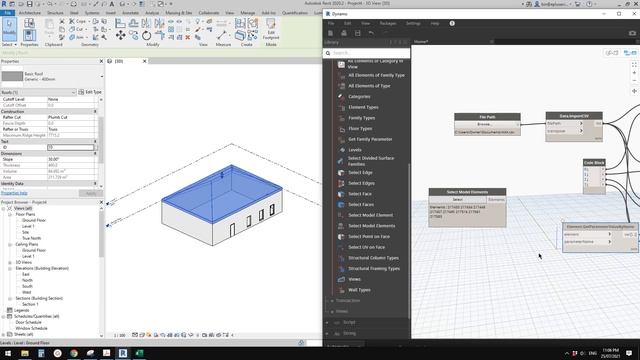Click Browse button on File Path node
Viewport: 640px width, 360px height.
(x=485, y=124)
